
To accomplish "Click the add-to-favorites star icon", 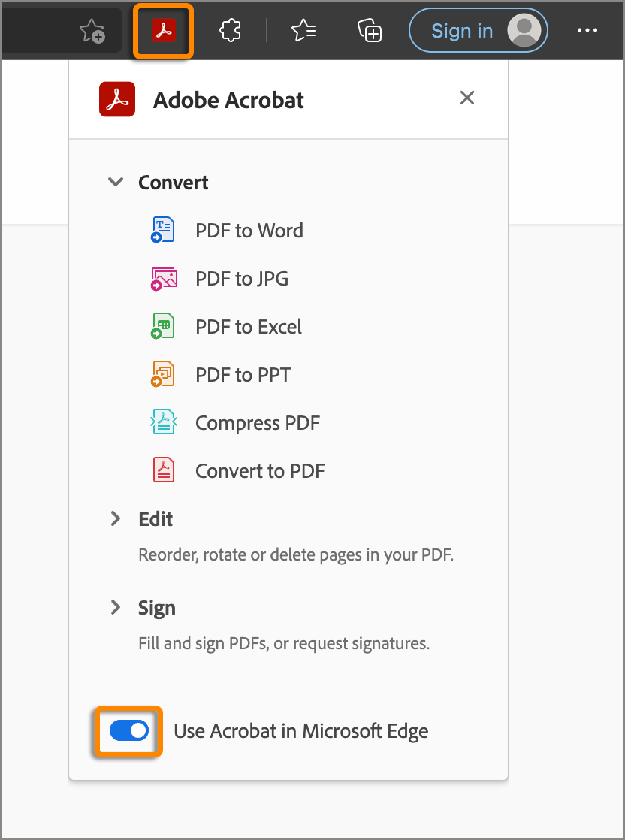I will (x=92, y=30).
